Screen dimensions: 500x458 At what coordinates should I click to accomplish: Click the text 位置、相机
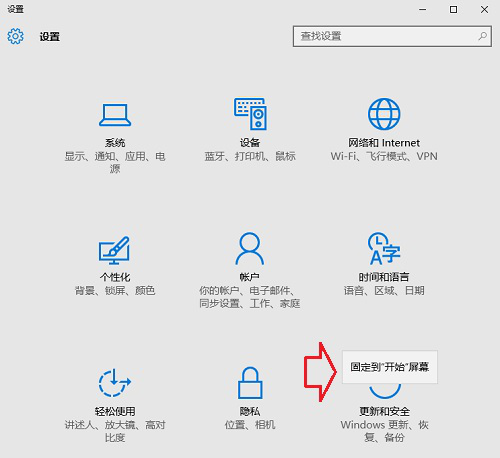pos(250,425)
